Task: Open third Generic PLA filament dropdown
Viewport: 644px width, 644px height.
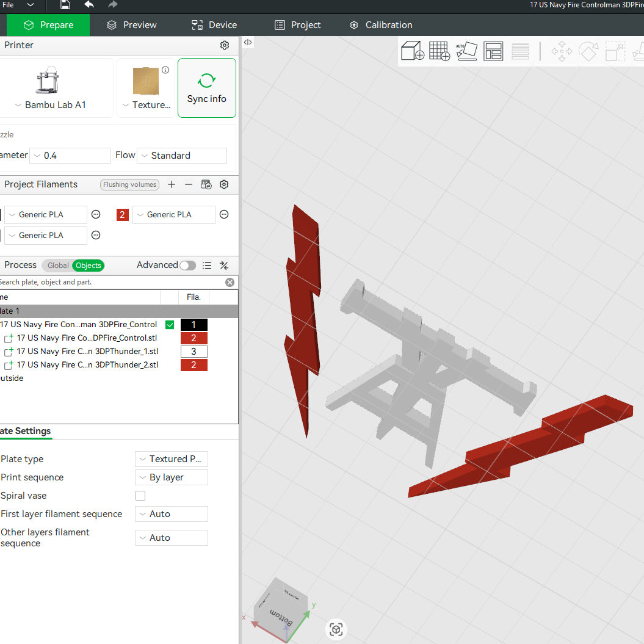Action: pyautogui.click(x=46, y=236)
